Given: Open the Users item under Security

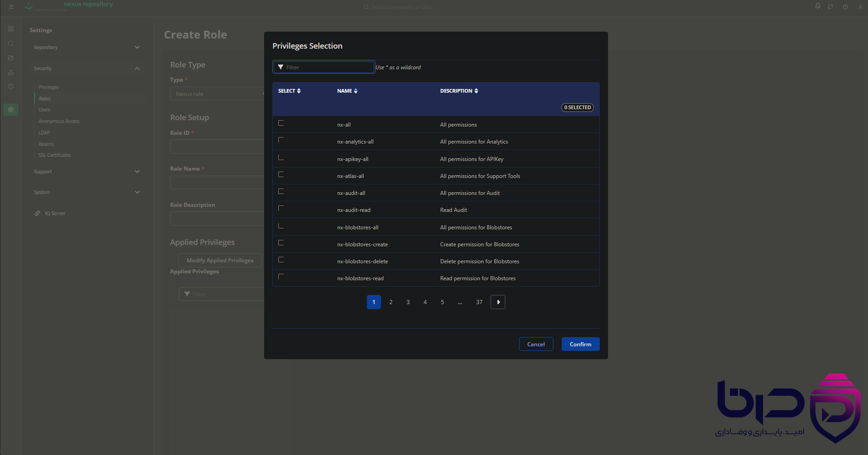Looking at the screenshot, I should [44, 110].
